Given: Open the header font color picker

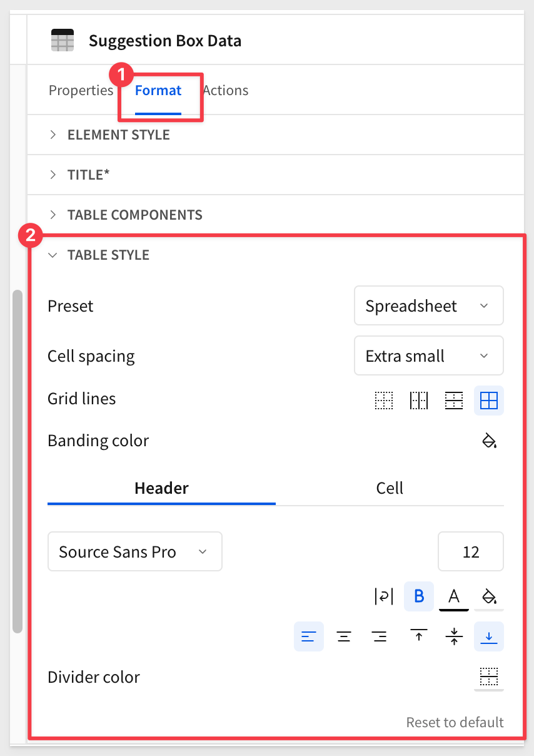Looking at the screenshot, I should click(454, 596).
